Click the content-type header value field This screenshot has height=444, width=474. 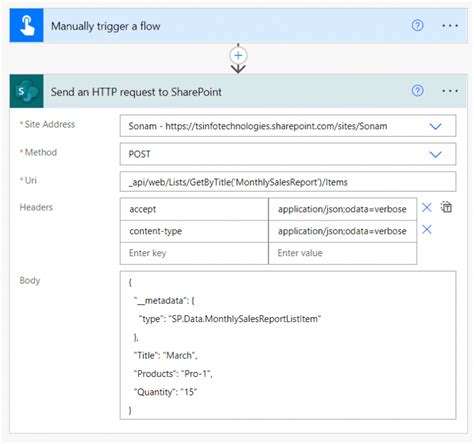pos(342,231)
